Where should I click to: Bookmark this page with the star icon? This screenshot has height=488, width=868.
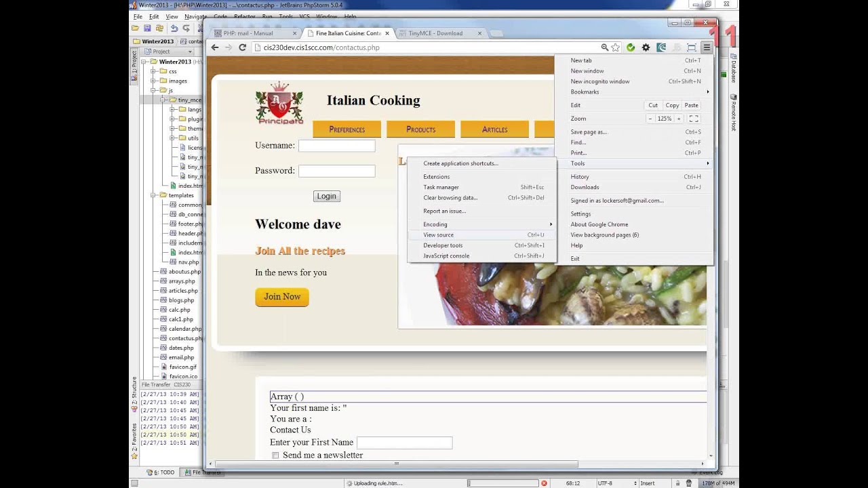[615, 47]
